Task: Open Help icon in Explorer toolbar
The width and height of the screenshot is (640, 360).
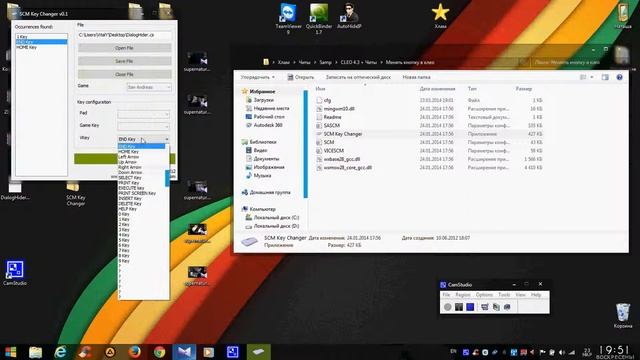Action: 619,77
